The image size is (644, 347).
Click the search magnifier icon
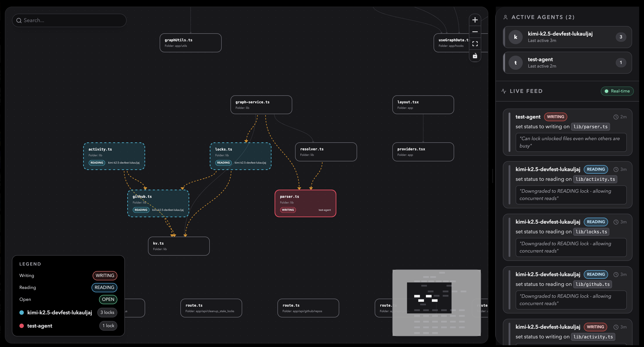pos(19,21)
